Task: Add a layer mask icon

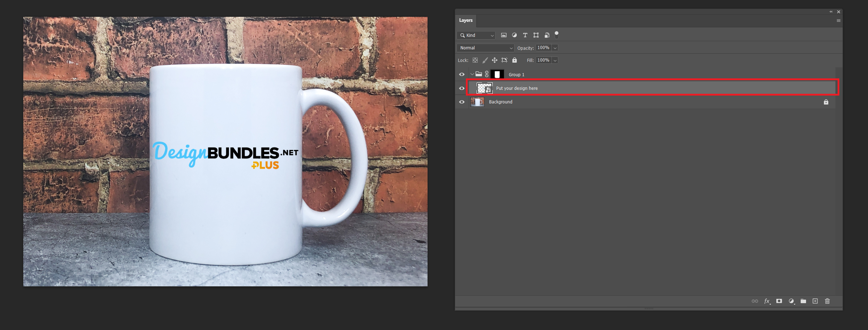Action: click(779, 301)
